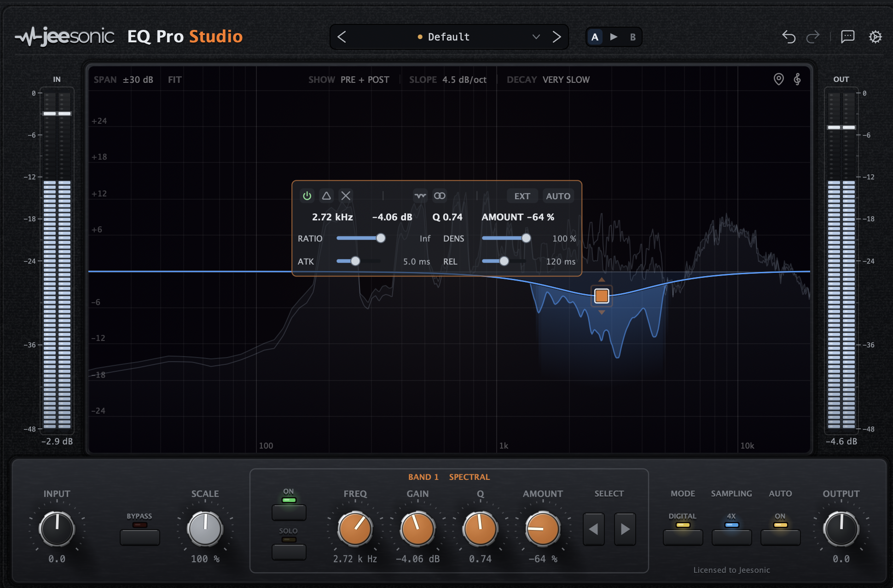The height and width of the screenshot is (588, 893).
Task: Toggle band ON switch
Action: 289,512
